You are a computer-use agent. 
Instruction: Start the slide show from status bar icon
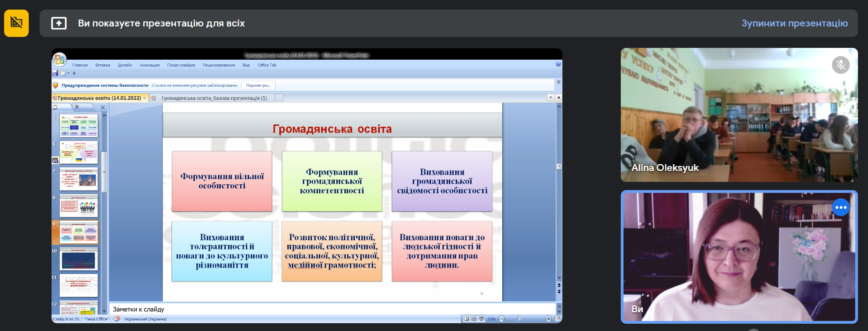[481, 319]
